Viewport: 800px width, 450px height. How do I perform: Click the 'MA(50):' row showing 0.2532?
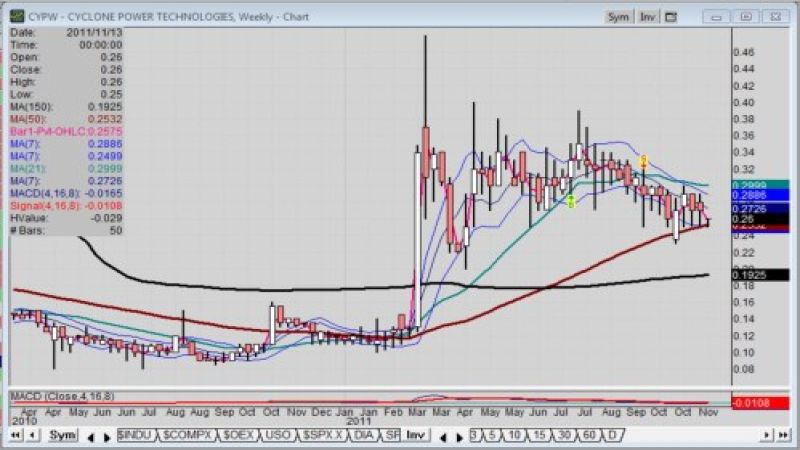coord(66,119)
